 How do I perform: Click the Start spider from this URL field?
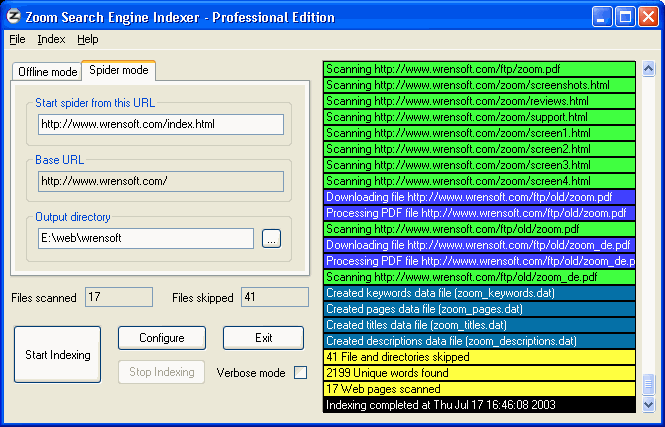pyautogui.click(x=161, y=124)
